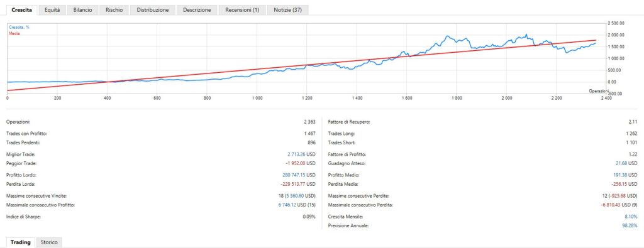The image size is (644, 248).
Task: Click the 'Media' chart legend label
Action: pyautogui.click(x=14, y=33)
